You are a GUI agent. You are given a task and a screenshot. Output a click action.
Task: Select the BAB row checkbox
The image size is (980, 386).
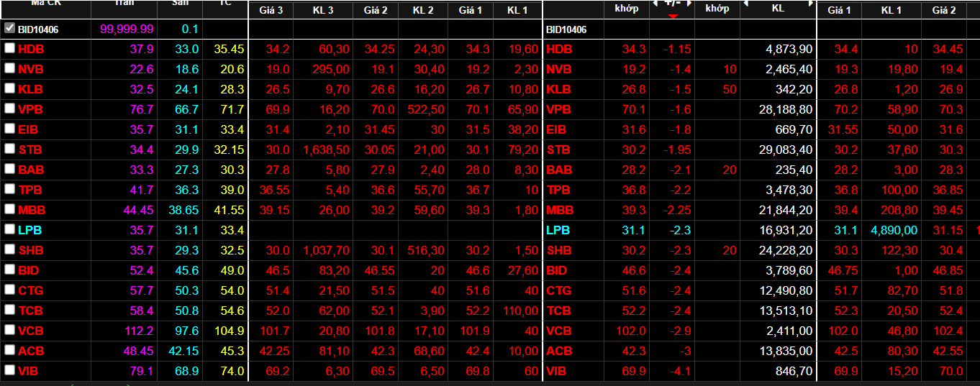[x=9, y=169]
